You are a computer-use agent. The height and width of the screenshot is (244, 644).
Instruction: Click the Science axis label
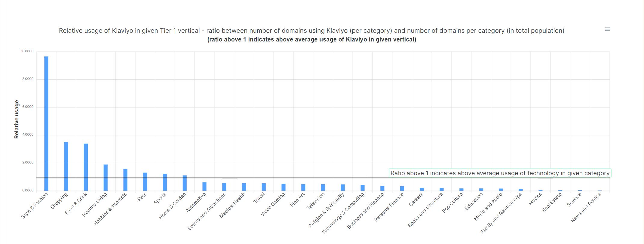(x=574, y=200)
